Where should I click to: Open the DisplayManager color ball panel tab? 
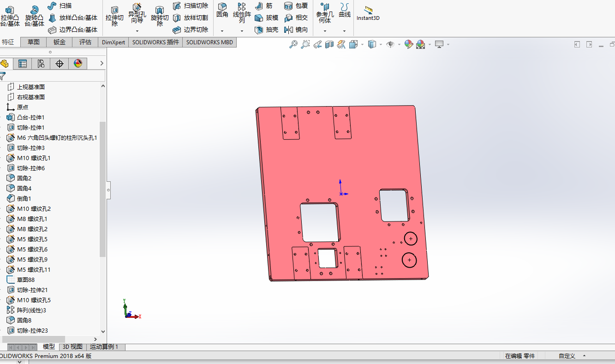[78, 64]
